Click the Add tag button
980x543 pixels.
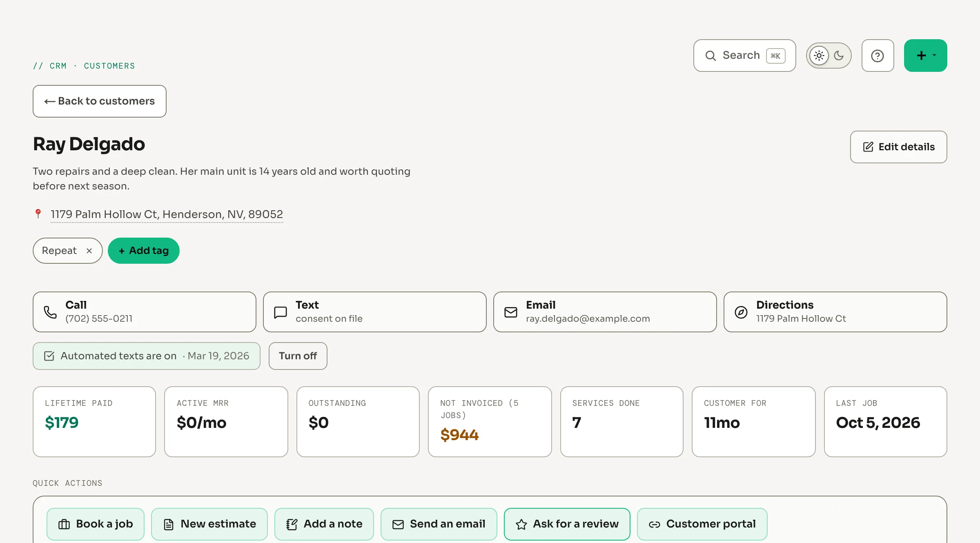[x=143, y=251]
